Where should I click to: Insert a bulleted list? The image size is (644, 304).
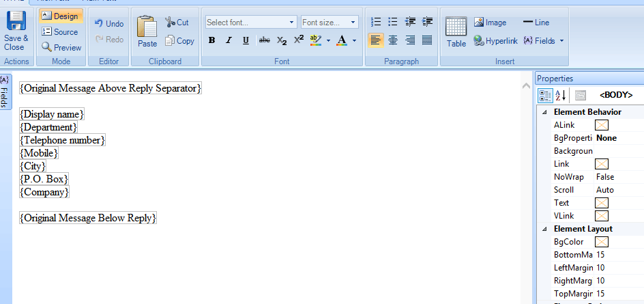click(x=393, y=21)
